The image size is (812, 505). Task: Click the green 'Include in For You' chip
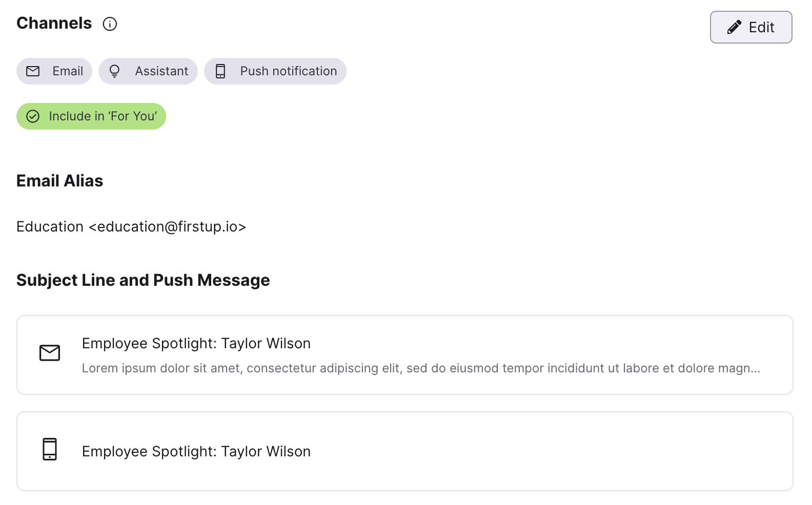(x=91, y=116)
